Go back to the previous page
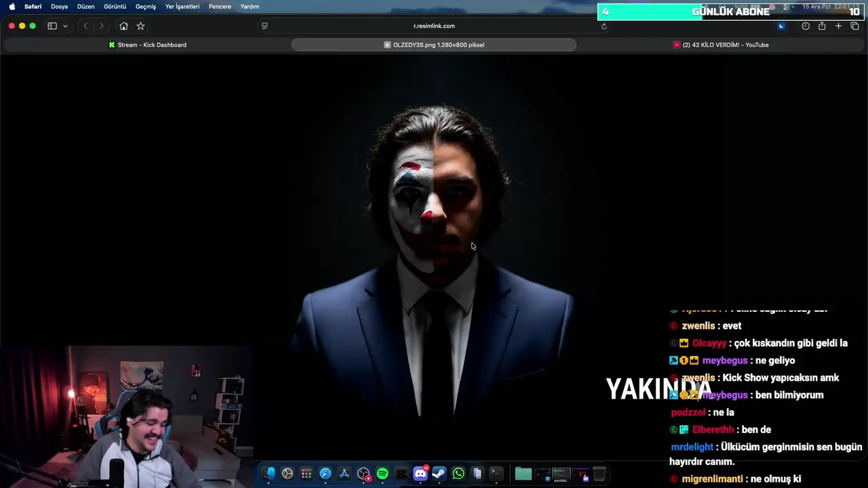This screenshot has width=868, height=488. (85, 26)
